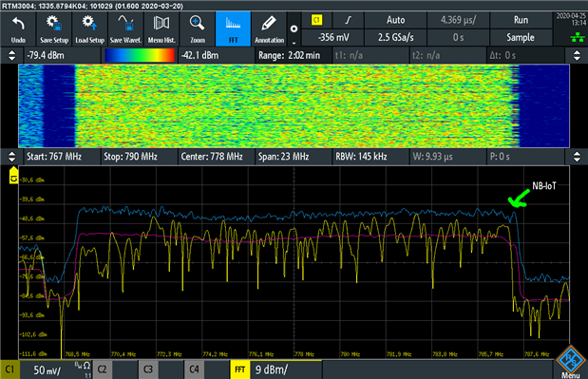This screenshot has height=379, width=588.
Task: Open Save Setup tool
Action: 54,28
